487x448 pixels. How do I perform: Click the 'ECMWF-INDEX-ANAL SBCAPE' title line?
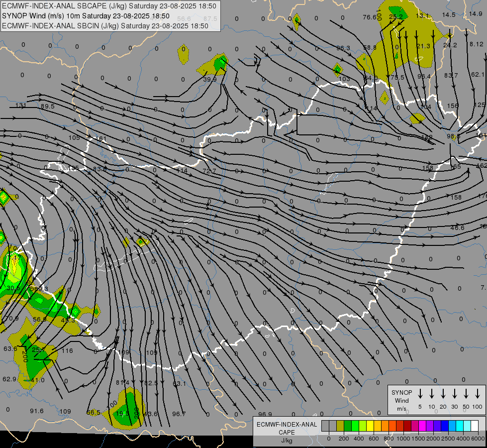pyautogui.click(x=109, y=6)
